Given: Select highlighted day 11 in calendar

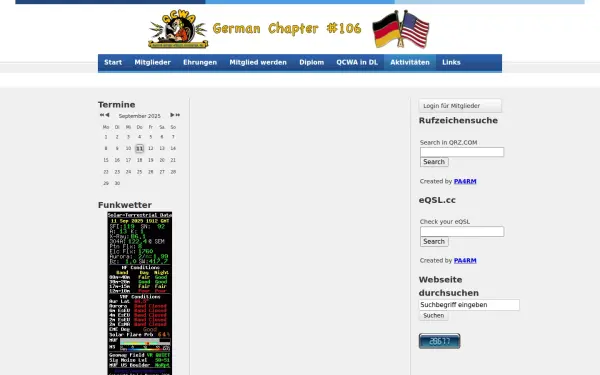Looking at the screenshot, I should (x=139, y=148).
